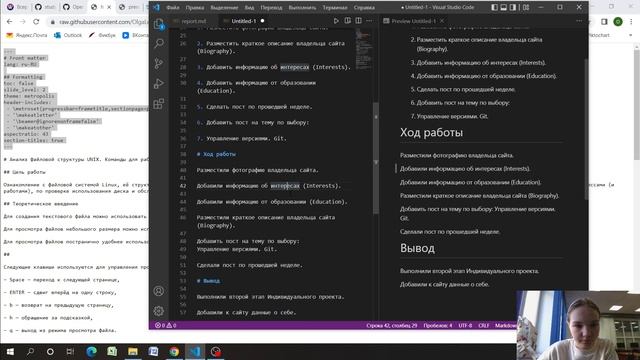Click the editor vertical scrollbar
Viewport: 640px width, 360px height.
376,158
